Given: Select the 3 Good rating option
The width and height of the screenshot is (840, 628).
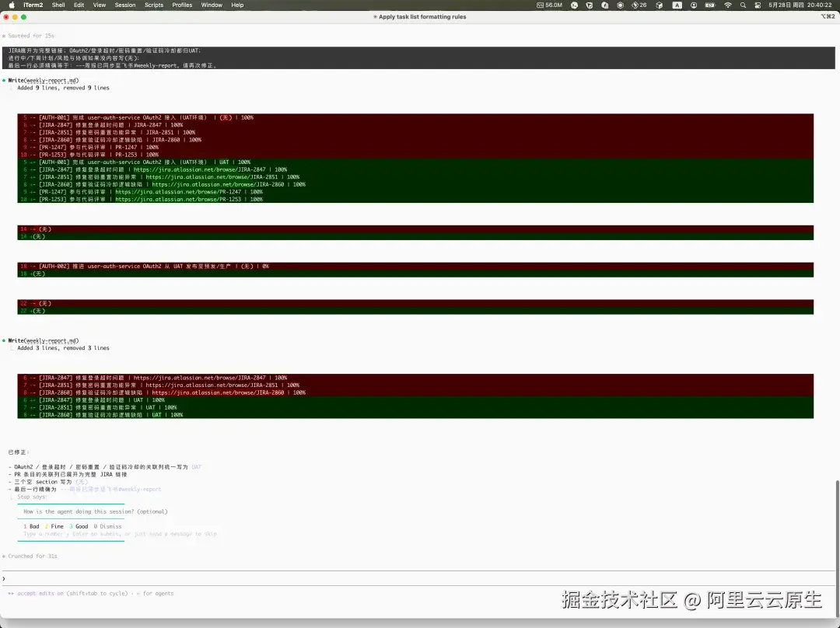Looking at the screenshot, I should coord(79,526).
